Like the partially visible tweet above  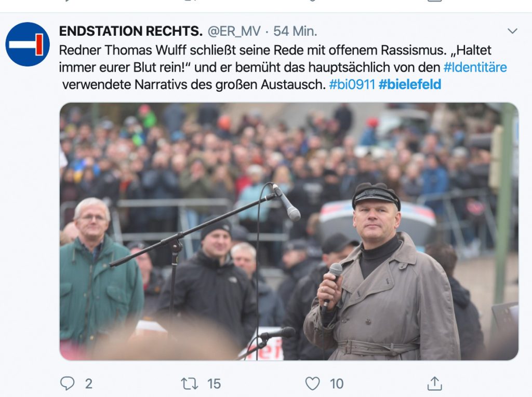(x=312, y=1)
